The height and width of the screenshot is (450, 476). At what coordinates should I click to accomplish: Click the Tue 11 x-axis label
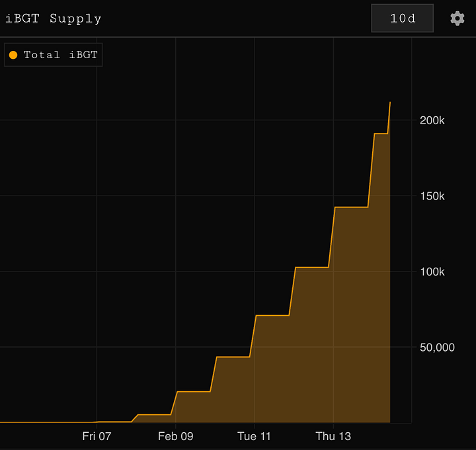[x=254, y=436]
